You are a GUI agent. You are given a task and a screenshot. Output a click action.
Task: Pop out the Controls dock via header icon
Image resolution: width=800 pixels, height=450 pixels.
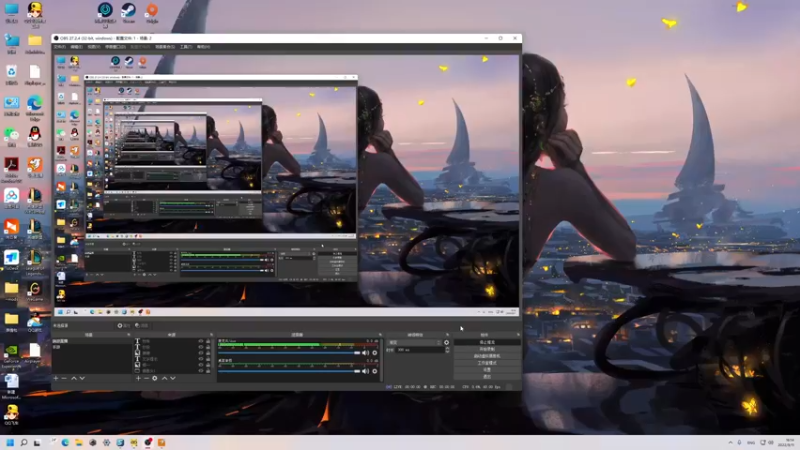tap(518, 335)
